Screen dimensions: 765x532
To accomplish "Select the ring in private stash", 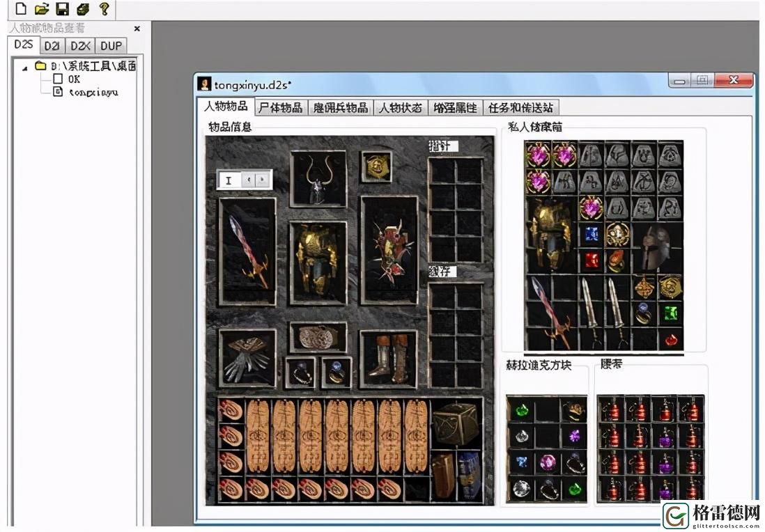I will [644, 313].
